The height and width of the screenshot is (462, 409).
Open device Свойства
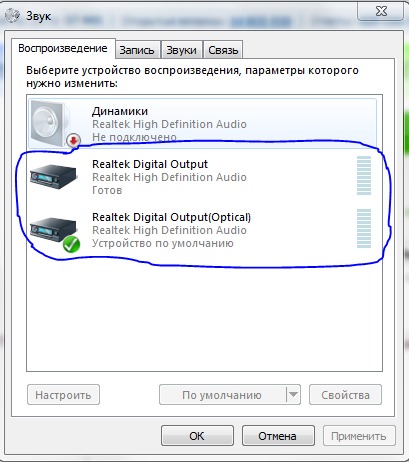pyautogui.click(x=345, y=395)
